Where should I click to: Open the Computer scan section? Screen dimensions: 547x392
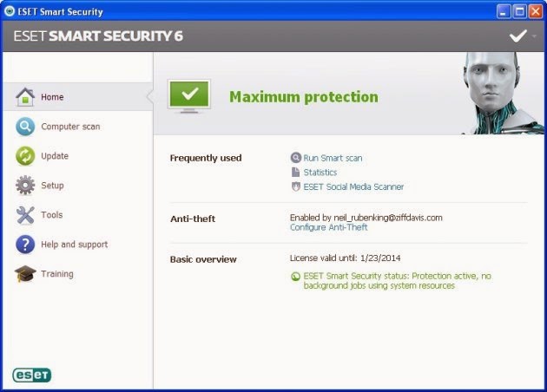[70, 127]
